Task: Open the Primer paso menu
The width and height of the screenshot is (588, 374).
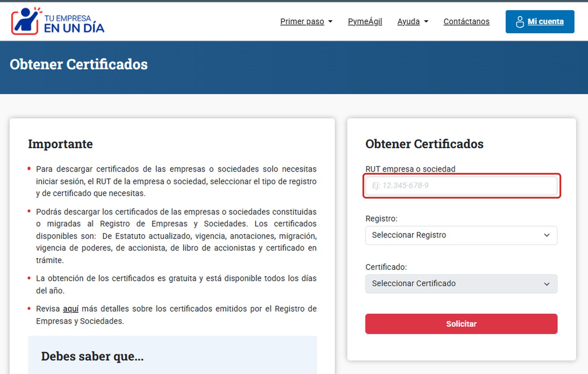Action: 306,21
